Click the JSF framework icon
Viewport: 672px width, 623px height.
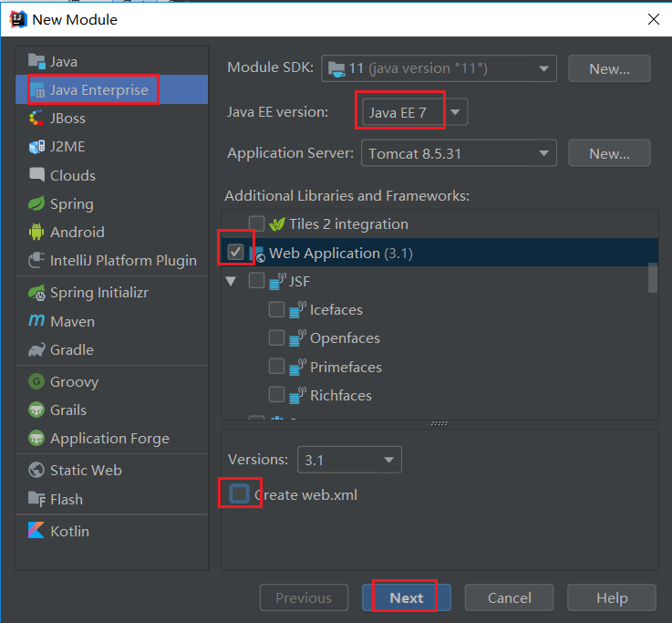277,282
